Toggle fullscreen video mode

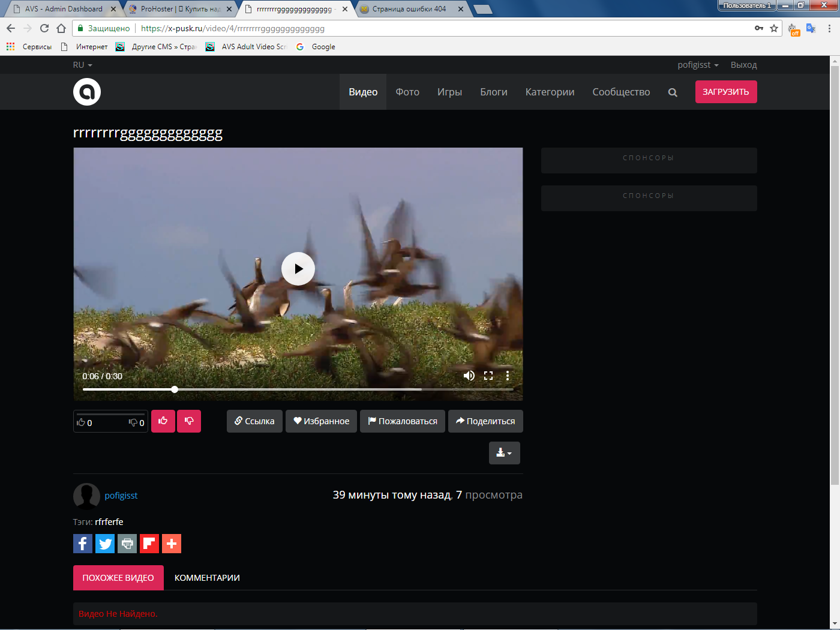488,376
